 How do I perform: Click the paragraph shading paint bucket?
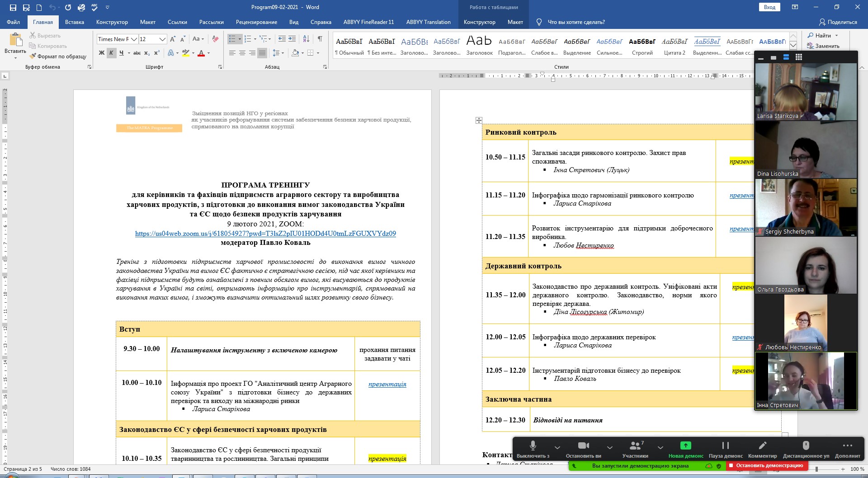(295, 53)
